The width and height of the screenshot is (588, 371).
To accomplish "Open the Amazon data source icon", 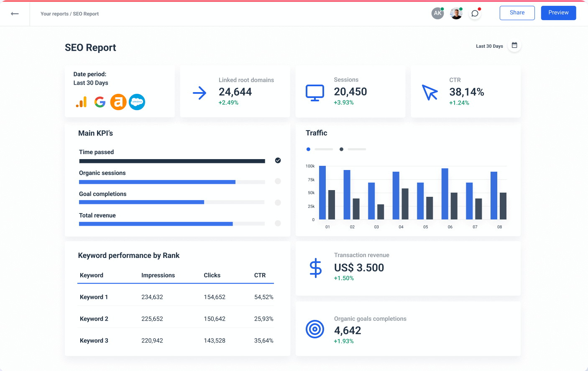I will tap(118, 102).
